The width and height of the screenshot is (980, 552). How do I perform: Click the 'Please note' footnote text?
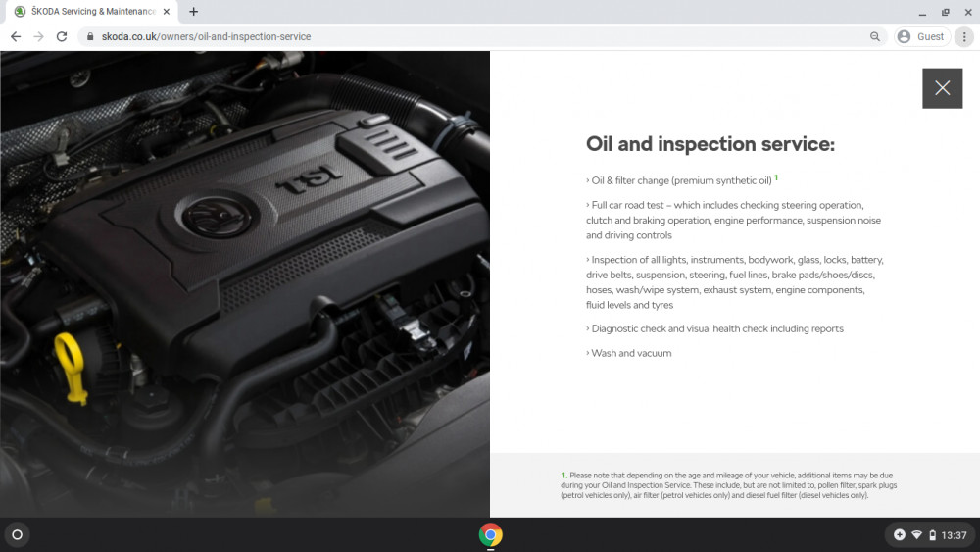729,485
